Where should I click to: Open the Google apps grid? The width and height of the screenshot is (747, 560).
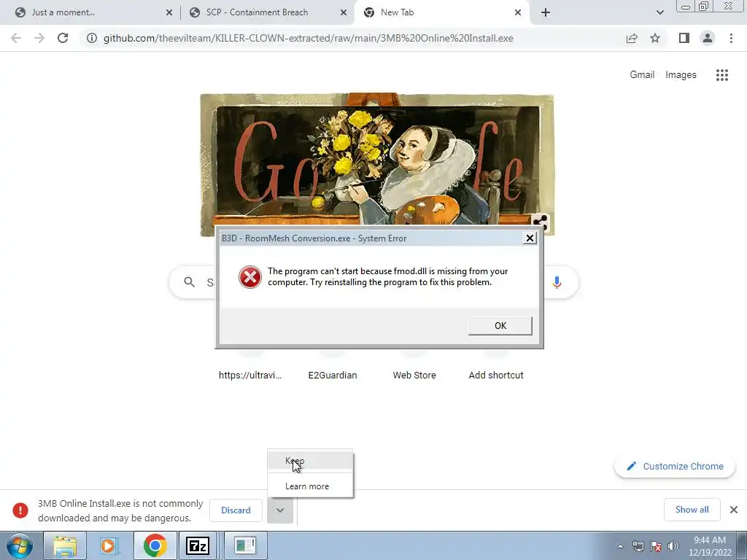click(721, 75)
